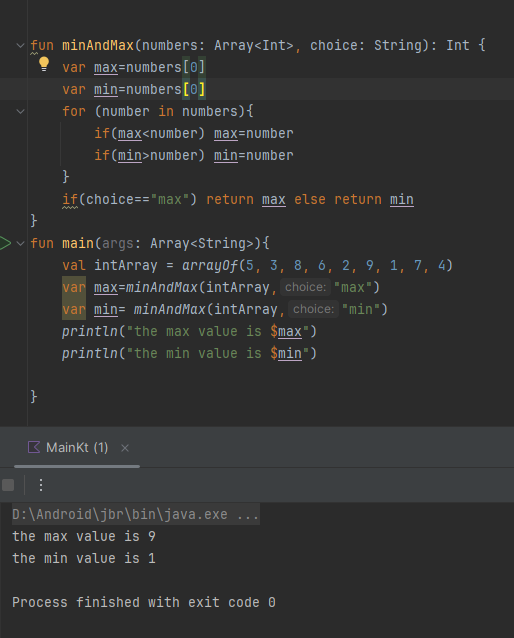Expand the java.exe command line output
Viewport: 514px width, 638px height.
pos(136,514)
